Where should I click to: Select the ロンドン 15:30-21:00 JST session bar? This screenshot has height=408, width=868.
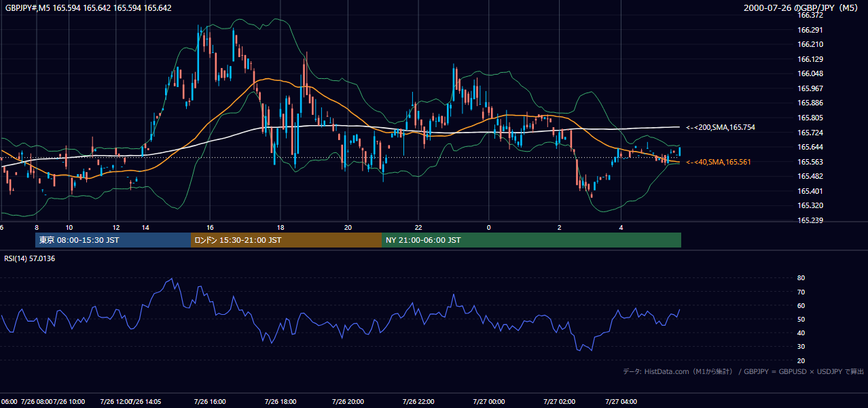(x=286, y=240)
